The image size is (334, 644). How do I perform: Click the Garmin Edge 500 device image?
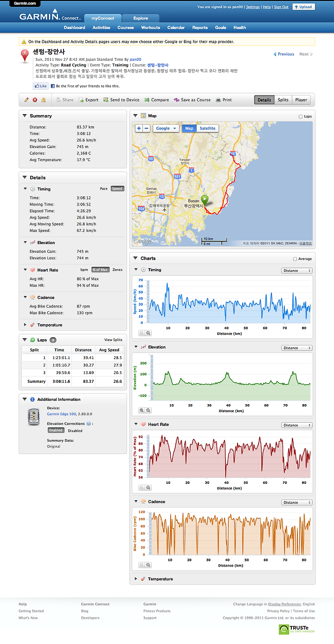coord(34,417)
